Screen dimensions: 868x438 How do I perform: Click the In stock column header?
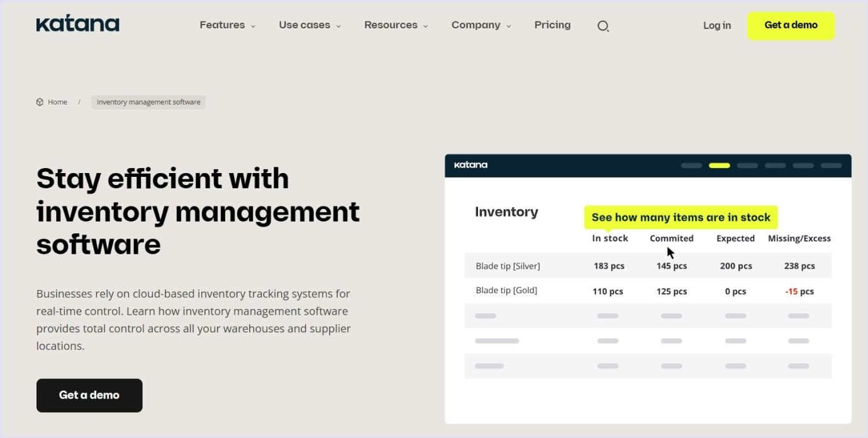click(610, 239)
